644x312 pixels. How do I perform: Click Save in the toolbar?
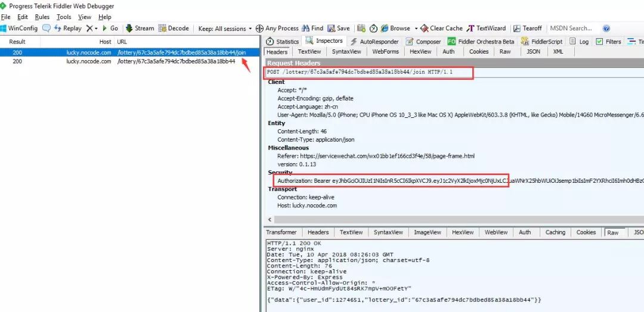(339, 29)
